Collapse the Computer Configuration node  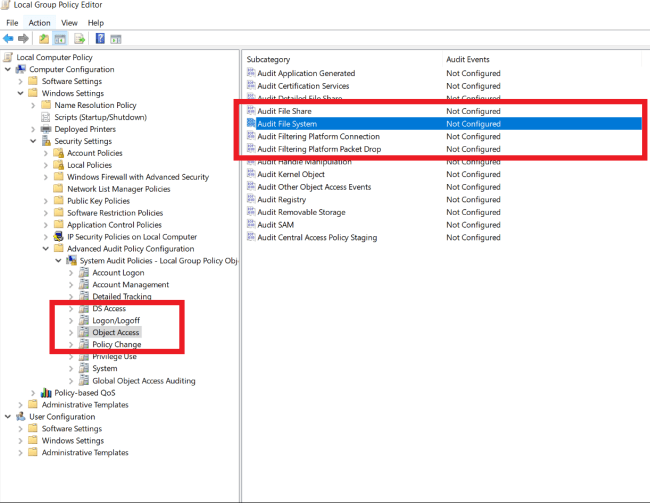point(8,69)
